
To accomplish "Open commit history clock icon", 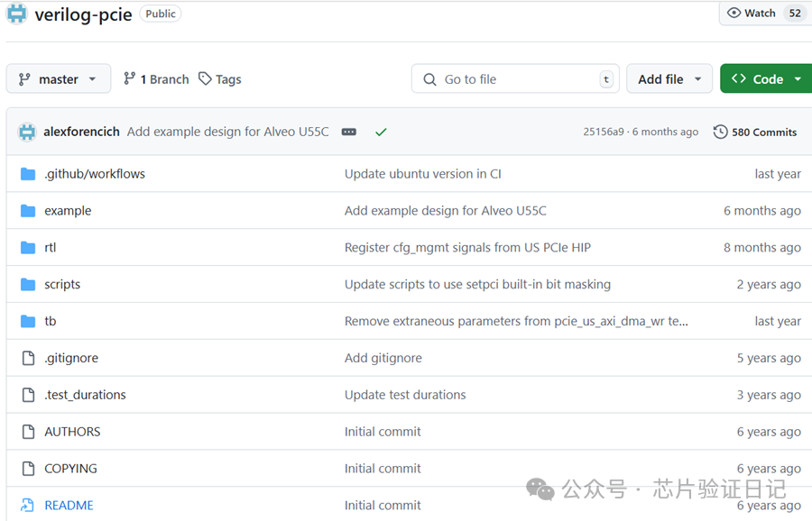I will point(720,132).
